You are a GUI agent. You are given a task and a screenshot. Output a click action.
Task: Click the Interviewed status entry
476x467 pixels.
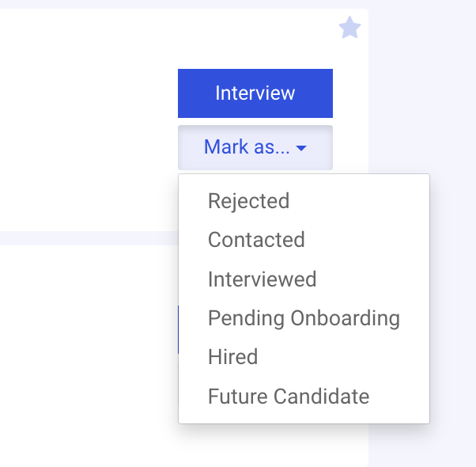(262, 279)
